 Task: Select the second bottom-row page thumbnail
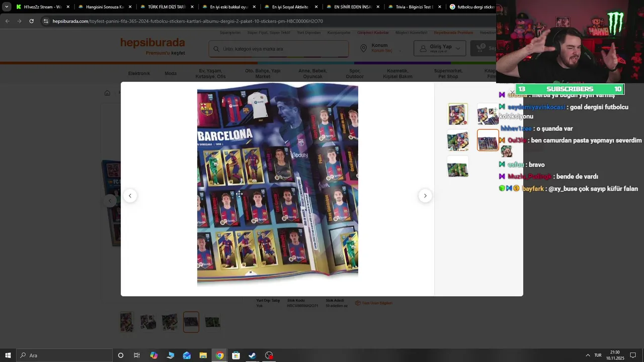[x=148, y=322]
